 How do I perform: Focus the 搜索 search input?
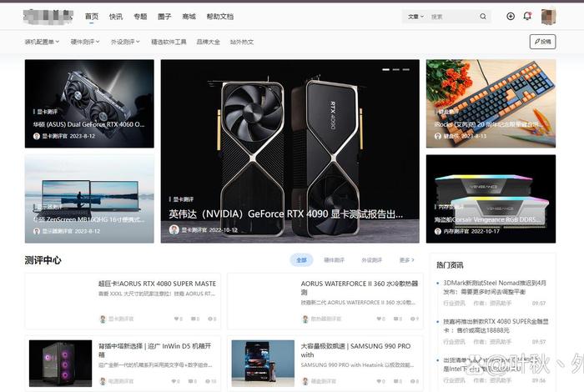tap(452, 17)
